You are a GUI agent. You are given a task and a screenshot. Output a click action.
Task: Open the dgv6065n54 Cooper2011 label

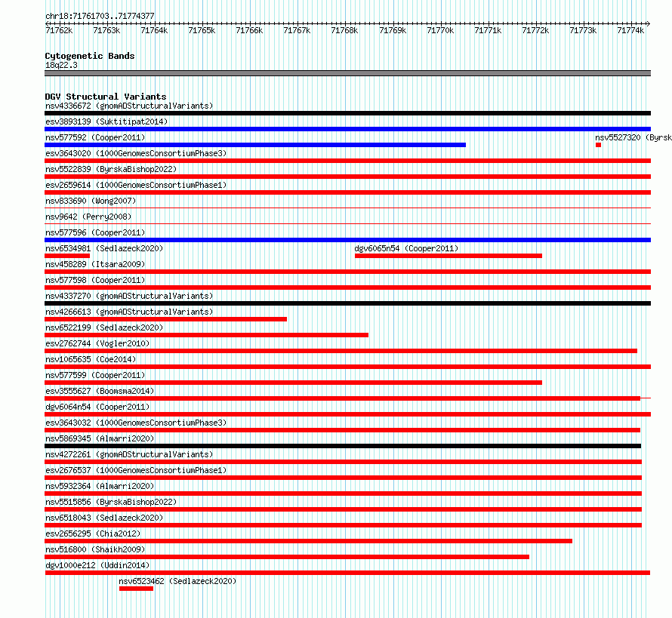tap(406, 248)
